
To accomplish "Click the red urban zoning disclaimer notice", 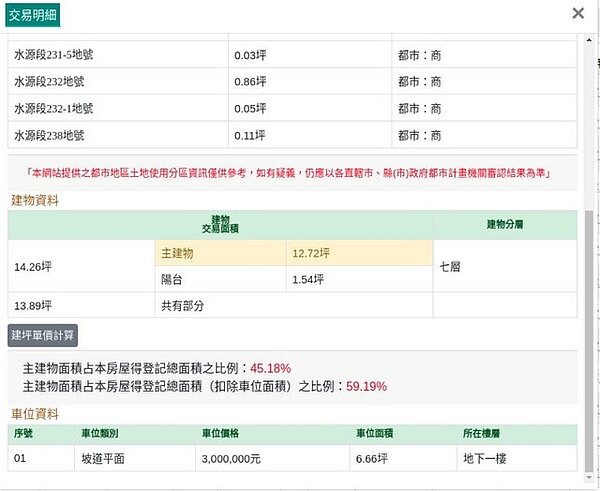I will coord(288,173).
